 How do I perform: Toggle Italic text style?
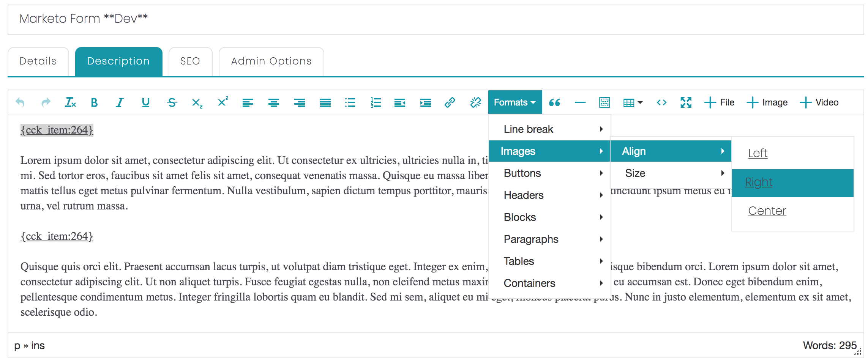point(120,102)
